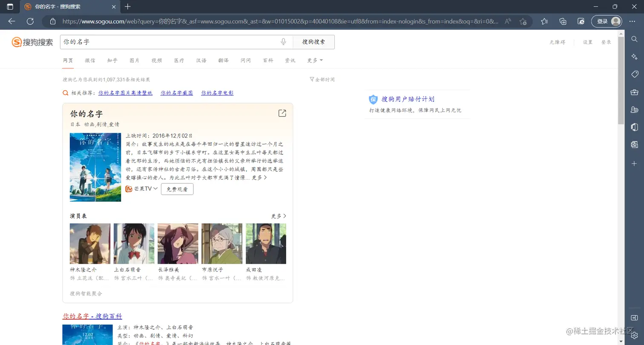The height and width of the screenshot is (345, 644).
Task: Open the 全部时间 time filter
Action: click(x=322, y=80)
